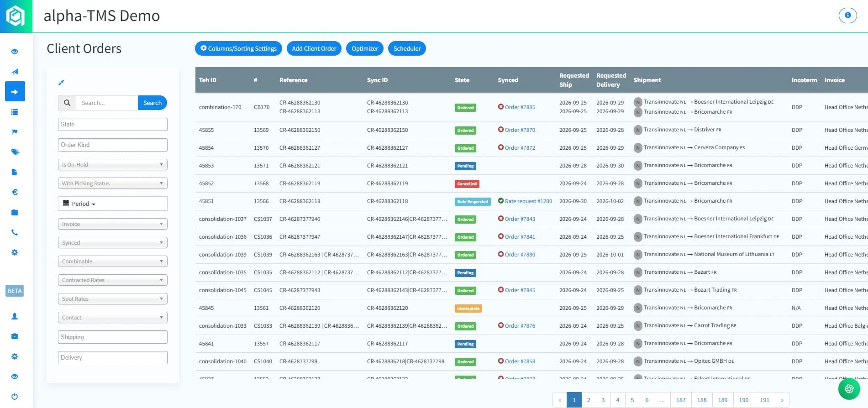Expand the Is On-Hold dropdown
Image resolution: width=868 pixels, height=408 pixels.
click(x=113, y=165)
